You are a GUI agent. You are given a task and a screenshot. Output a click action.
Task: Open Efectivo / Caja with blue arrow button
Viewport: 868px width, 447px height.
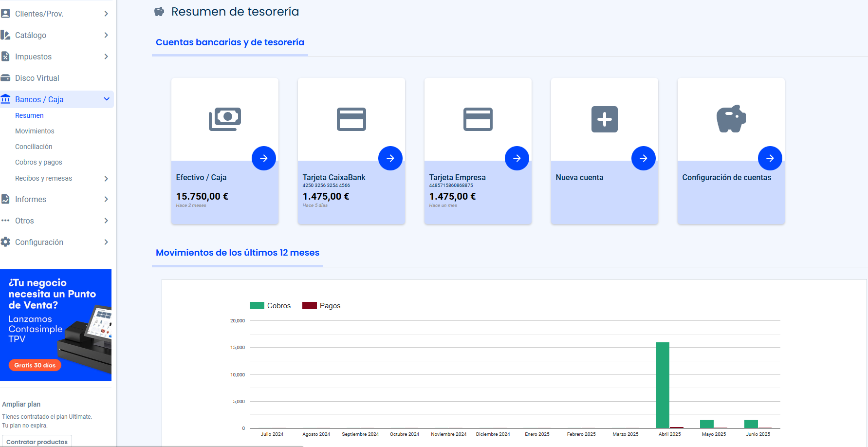263,158
